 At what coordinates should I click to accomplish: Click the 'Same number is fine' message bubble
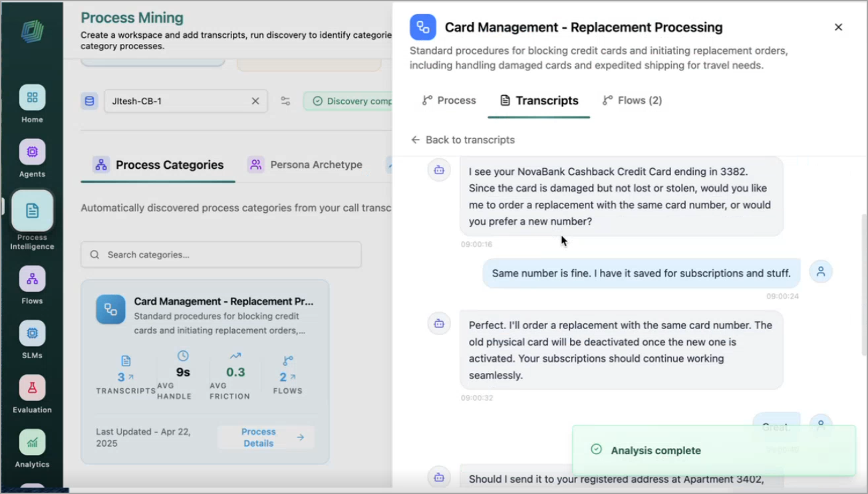point(641,273)
